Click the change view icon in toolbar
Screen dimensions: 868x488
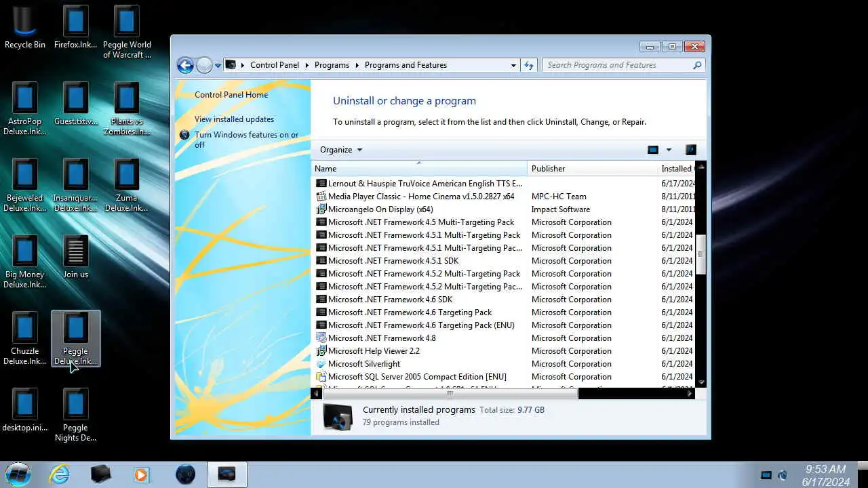[653, 150]
